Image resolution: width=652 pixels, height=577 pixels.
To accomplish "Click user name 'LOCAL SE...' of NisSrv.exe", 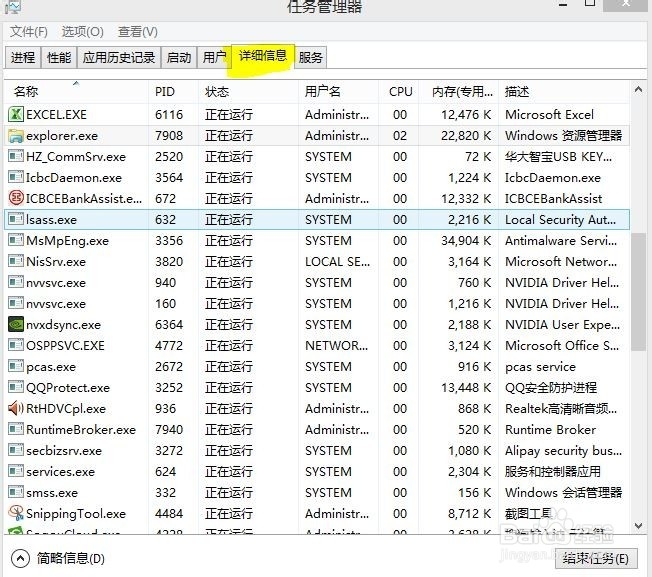I will 337,261.
